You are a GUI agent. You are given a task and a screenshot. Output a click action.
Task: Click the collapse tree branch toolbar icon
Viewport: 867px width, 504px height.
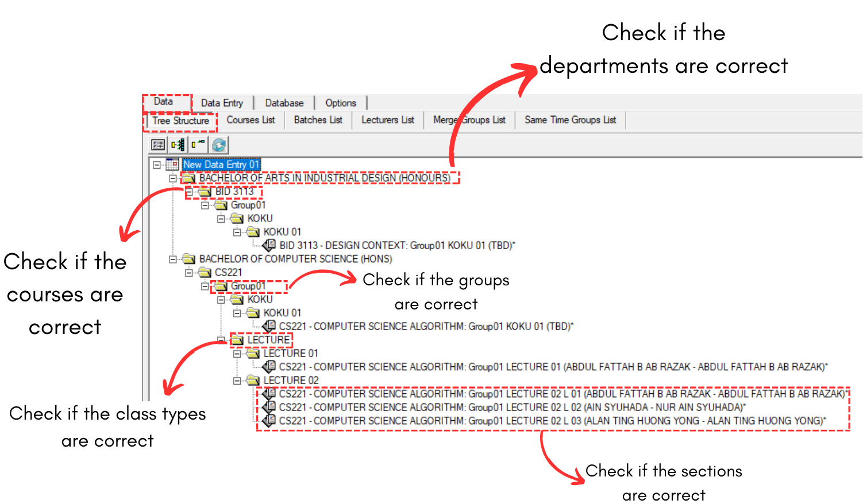tap(198, 145)
